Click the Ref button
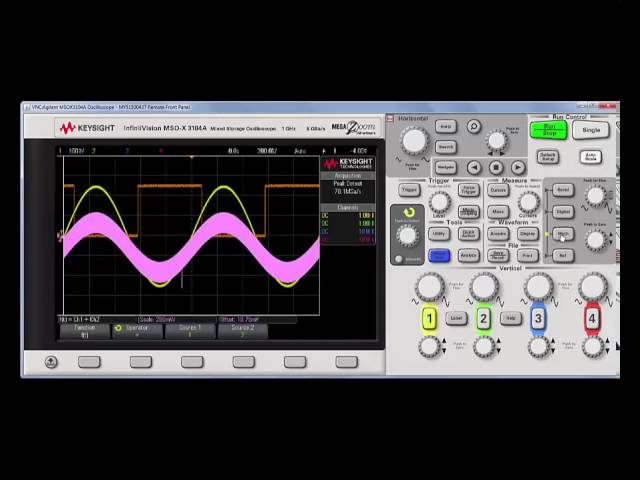Screen dimensions: 640x480 tap(563, 256)
